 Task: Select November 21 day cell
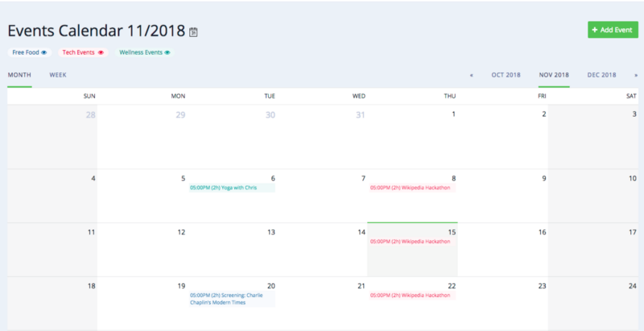coord(323,304)
